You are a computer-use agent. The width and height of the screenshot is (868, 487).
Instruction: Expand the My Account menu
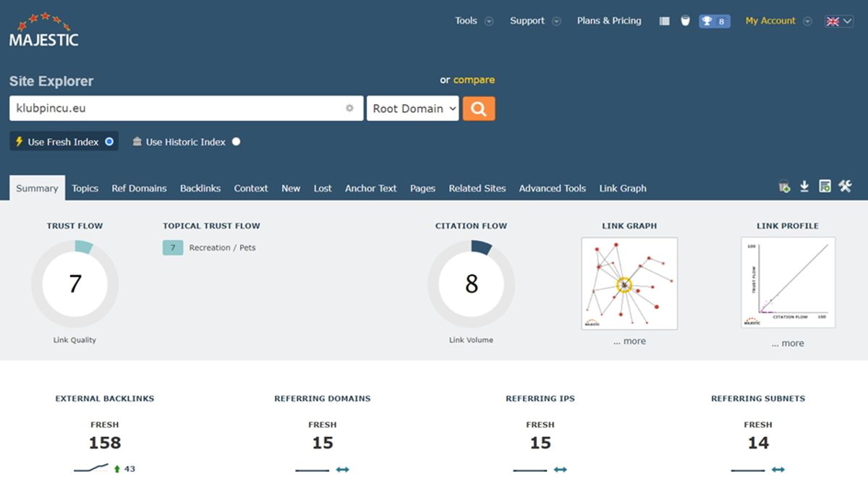pos(778,21)
